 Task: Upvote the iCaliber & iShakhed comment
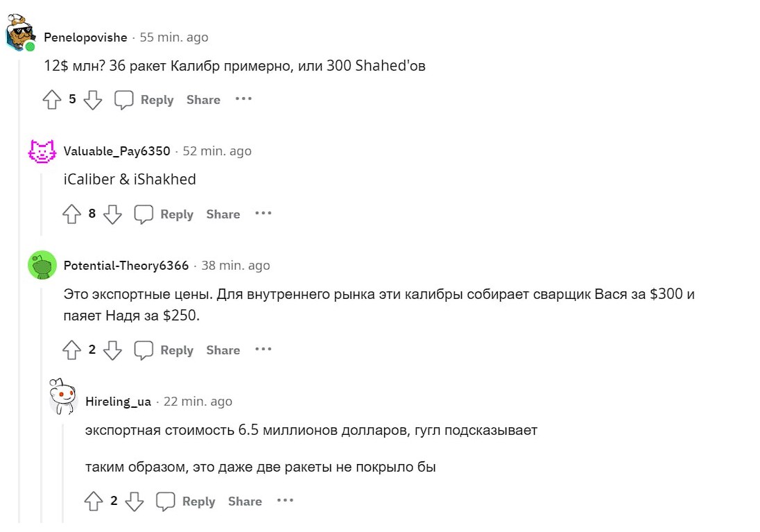click(72, 214)
